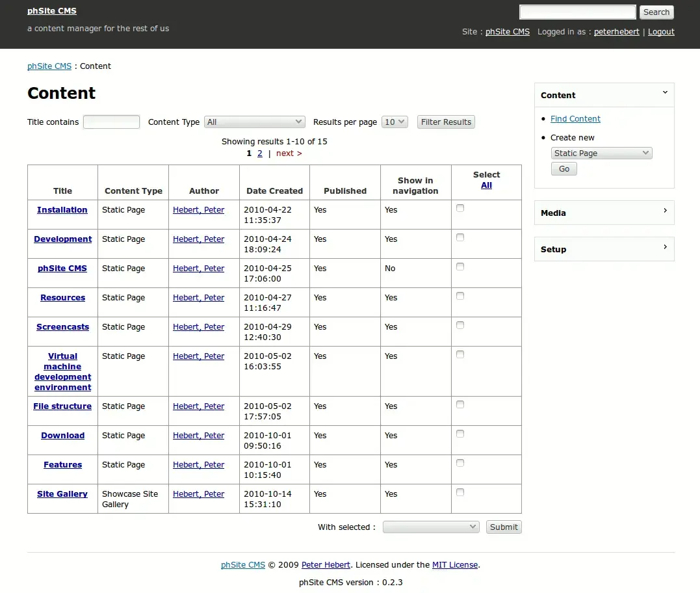Expand the Setup sidebar panel
The width and height of the screenshot is (700, 593).
tap(665, 247)
